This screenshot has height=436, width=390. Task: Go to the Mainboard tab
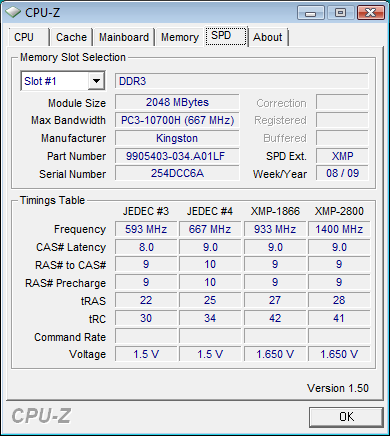(124, 37)
